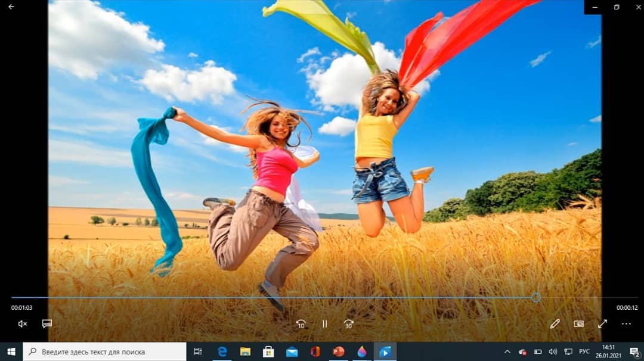Screen dimensions: 644x361
Task: Go back with the top-left arrow
Action: click(11, 7)
